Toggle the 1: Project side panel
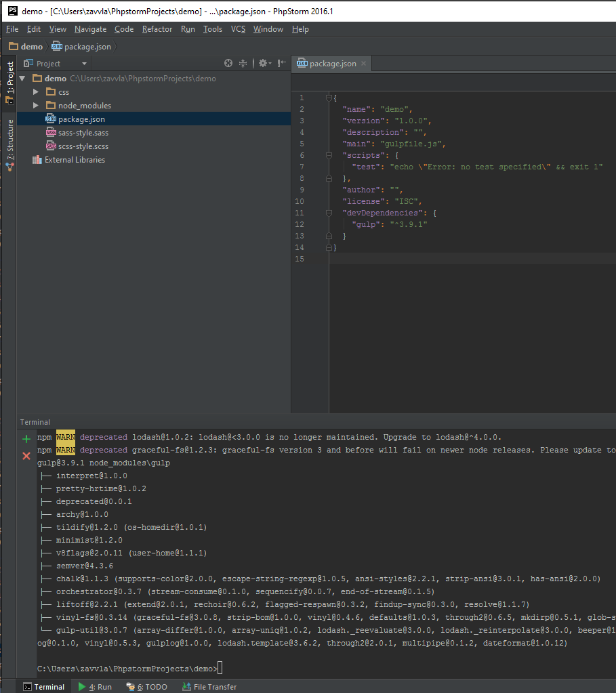The image size is (616, 693). pos(9,81)
